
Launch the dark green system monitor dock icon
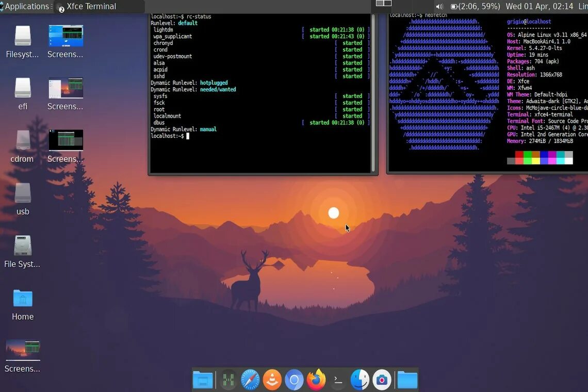pyautogui.click(x=228, y=380)
